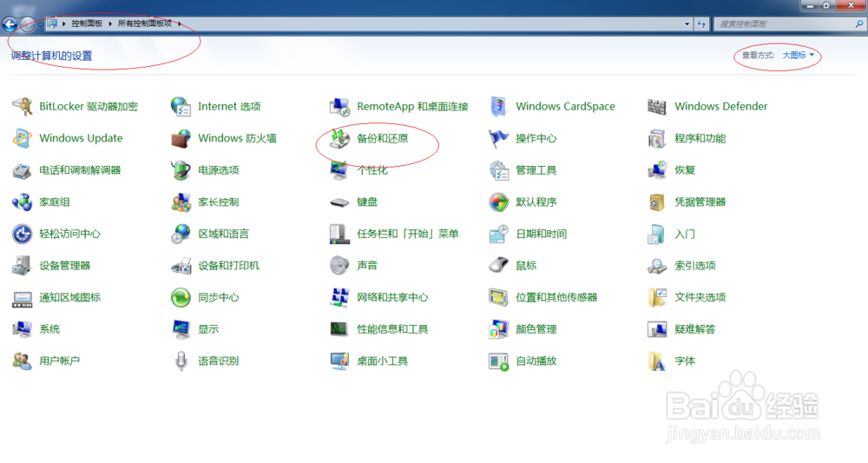Open the 管理工具 icon
Image resolution: width=868 pixels, height=463 pixels.
coord(498,170)
